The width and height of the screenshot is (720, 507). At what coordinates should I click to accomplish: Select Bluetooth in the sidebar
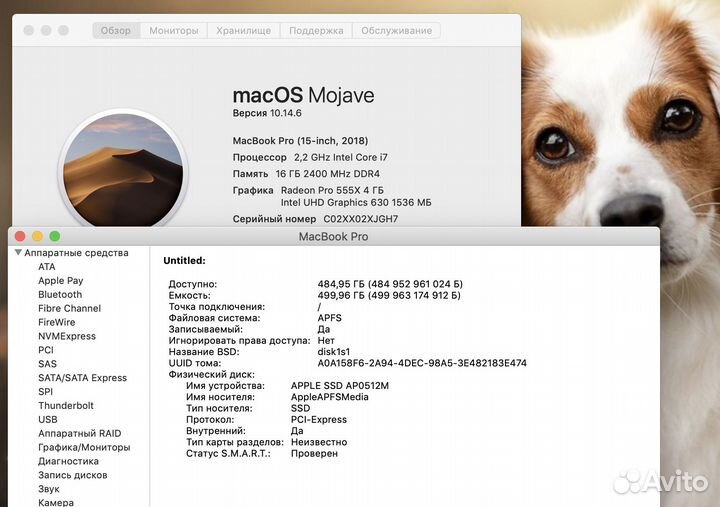pyautogui.click(x=60, y=294)
